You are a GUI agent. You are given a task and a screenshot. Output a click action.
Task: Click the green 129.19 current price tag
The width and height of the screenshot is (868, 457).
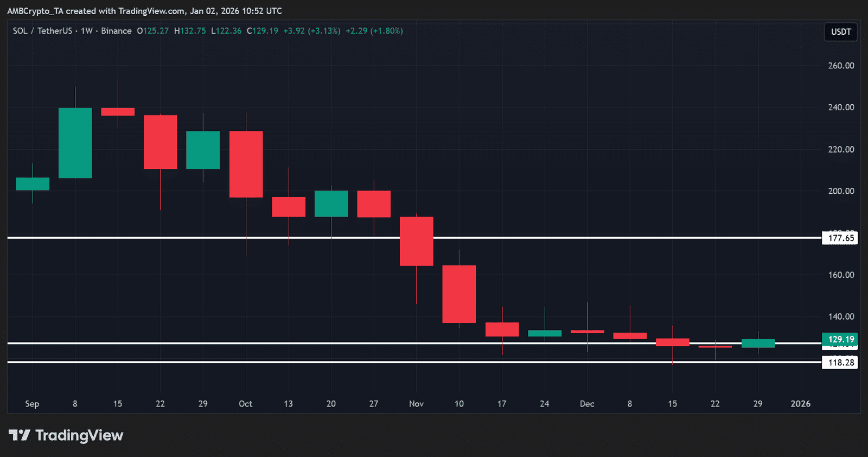(x=840, y=339)
